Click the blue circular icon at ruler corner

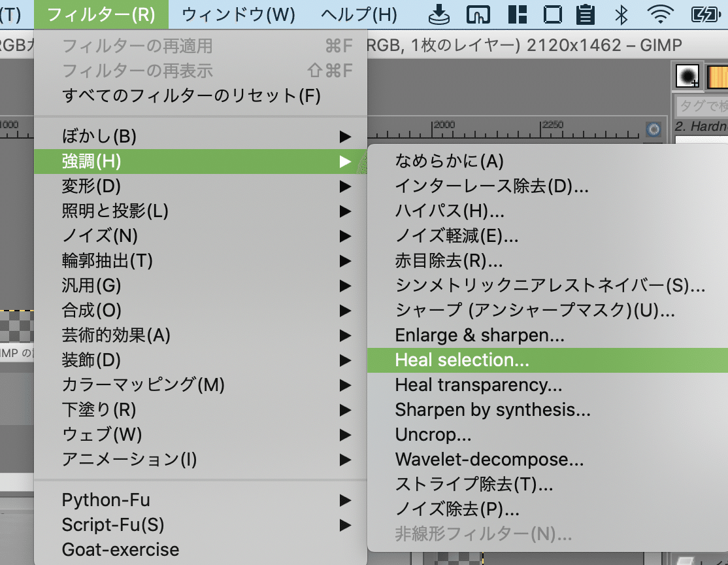coord(654,131)
